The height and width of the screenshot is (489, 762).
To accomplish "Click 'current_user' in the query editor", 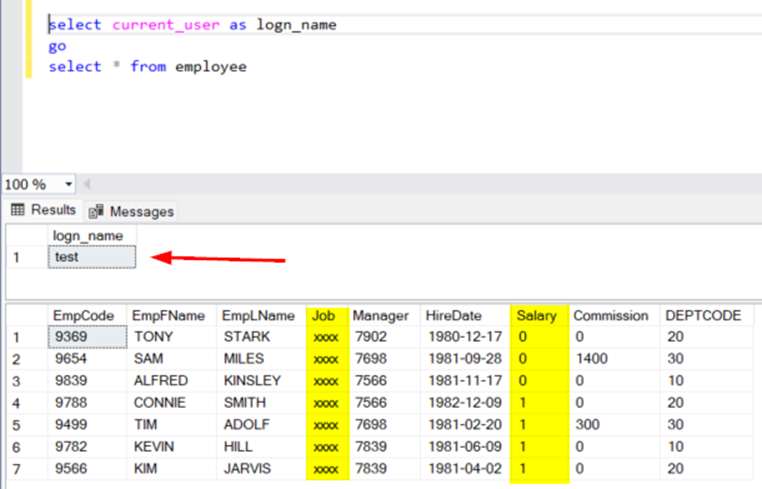I will click(x=166, y=25).
